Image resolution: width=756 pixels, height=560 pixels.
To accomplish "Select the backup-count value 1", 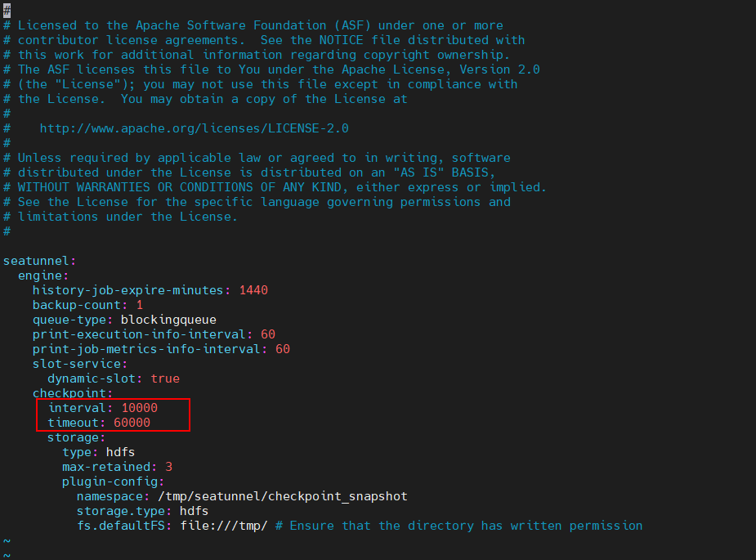I will point(139,305).
